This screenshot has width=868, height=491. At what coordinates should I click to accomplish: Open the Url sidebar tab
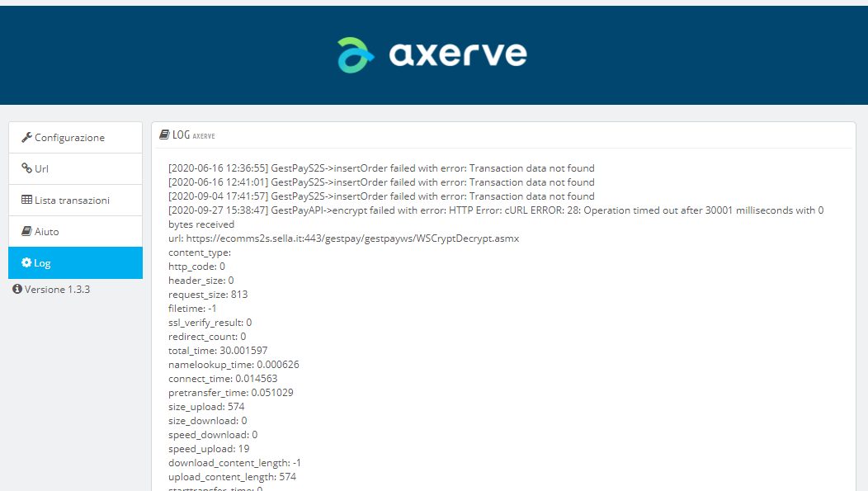click(x=75, y=169)
